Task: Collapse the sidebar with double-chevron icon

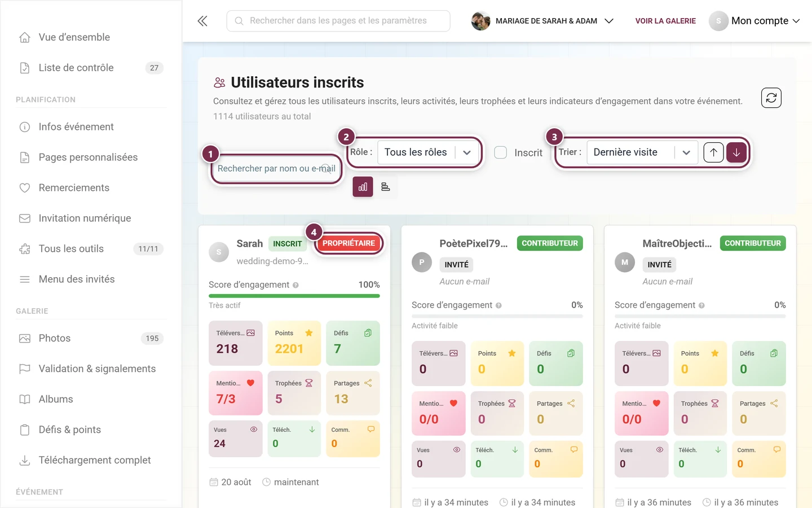Action: (x=202, y=21)
